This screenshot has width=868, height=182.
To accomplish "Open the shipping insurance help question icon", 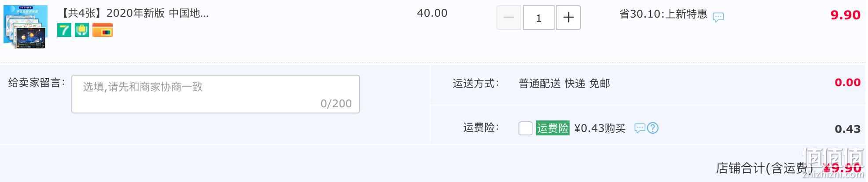I will coord(653,128).
